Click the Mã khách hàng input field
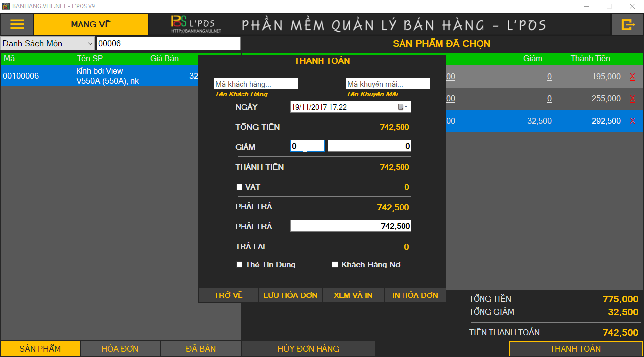Screen dimensions: 644x357 (255, 84)
